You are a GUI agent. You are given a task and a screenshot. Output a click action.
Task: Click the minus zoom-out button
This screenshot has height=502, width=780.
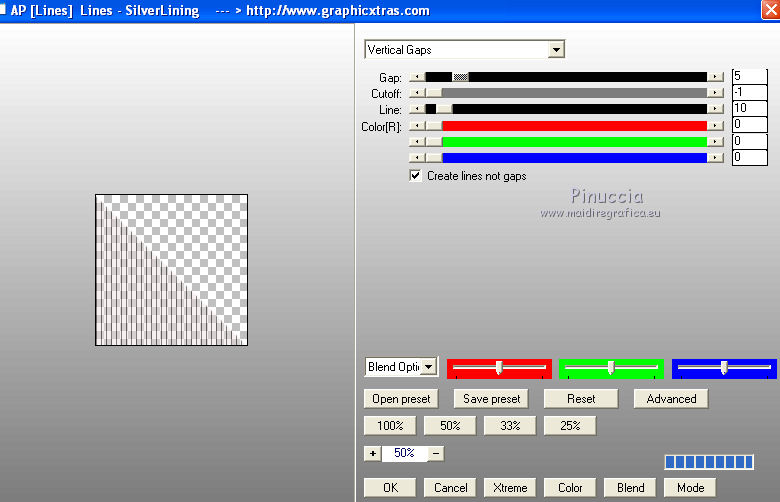coord(436,453)
